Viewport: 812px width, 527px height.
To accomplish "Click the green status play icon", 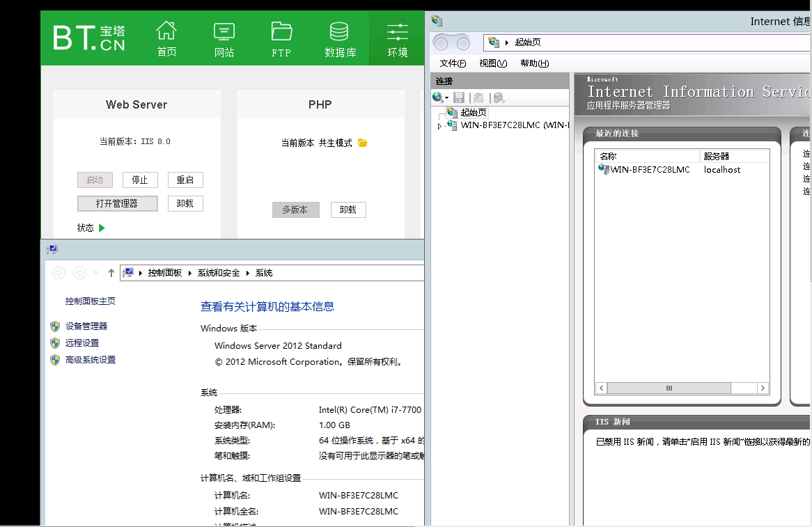I will [x=102, y=228].
